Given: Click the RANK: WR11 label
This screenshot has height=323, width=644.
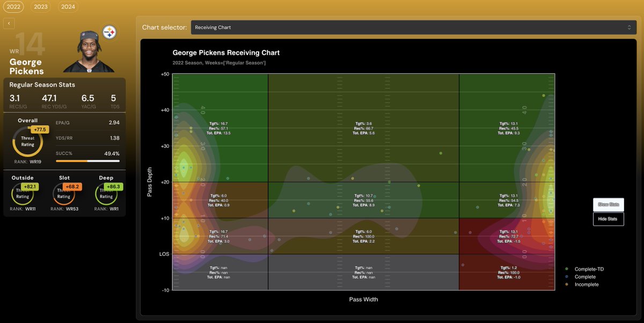Looking at the screenshot, I should pos(23,209).
